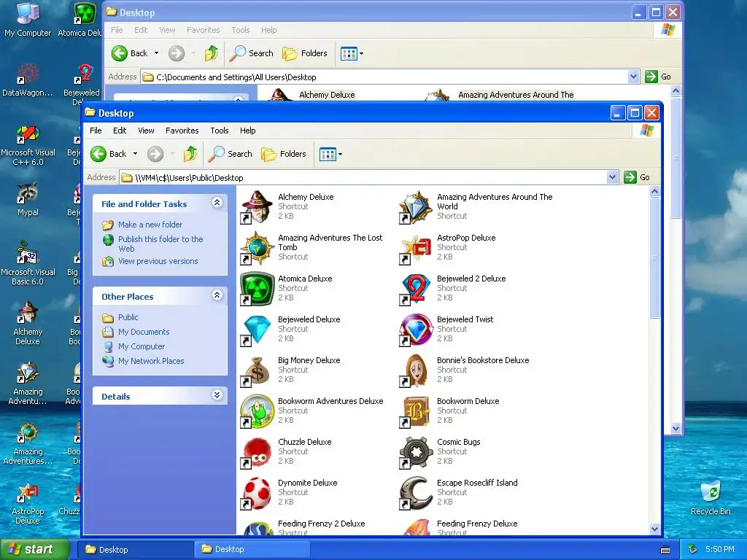The width and height of the screenshot is (747, 560).
Task: Select Atomica Deluxe shortcut in front window
Action: tap(258, 289)
